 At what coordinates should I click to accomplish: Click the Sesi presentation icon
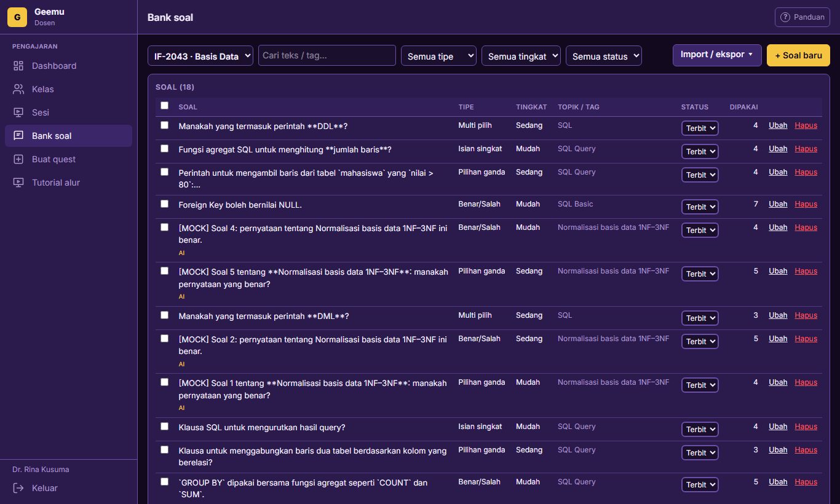(x=18, y=112)
